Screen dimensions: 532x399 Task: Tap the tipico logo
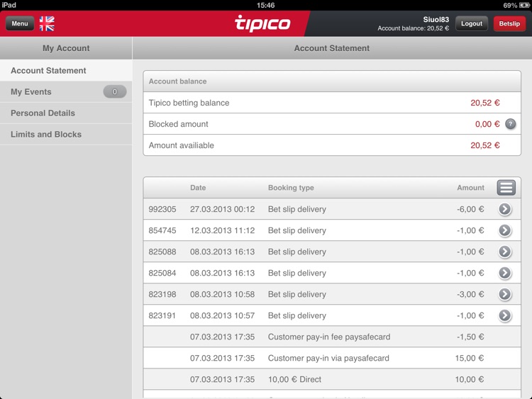[262, 23]
